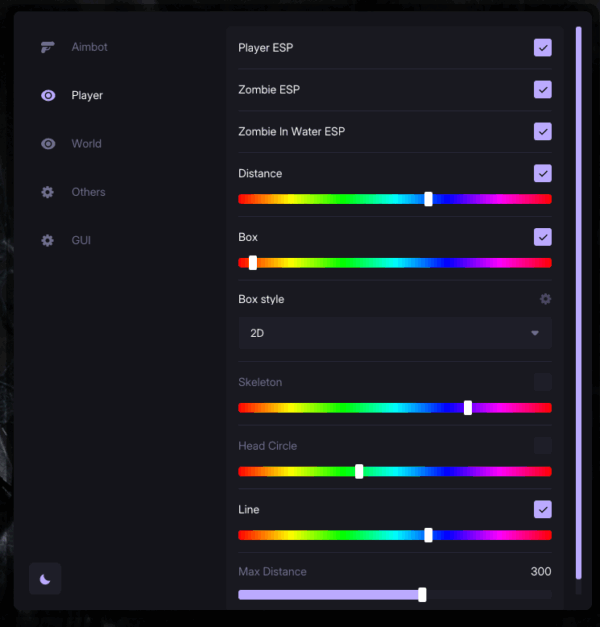Open the GUI section

(81, 241)
